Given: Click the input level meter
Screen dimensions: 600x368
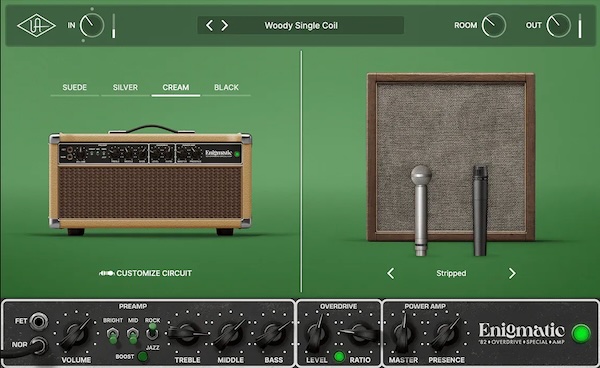Looking at the screenshot, I should (113, 26).
